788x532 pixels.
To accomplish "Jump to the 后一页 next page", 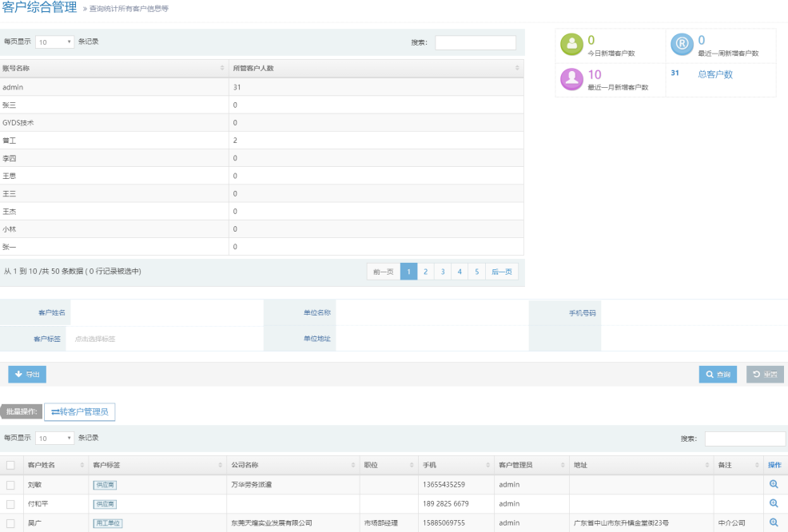I will pos(501,272).
